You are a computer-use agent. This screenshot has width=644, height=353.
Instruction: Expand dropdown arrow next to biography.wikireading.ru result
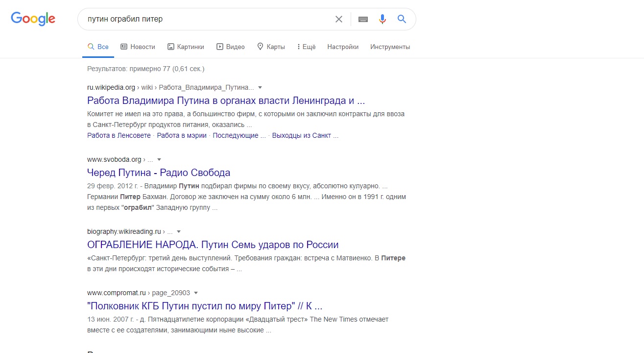point(179,232)
